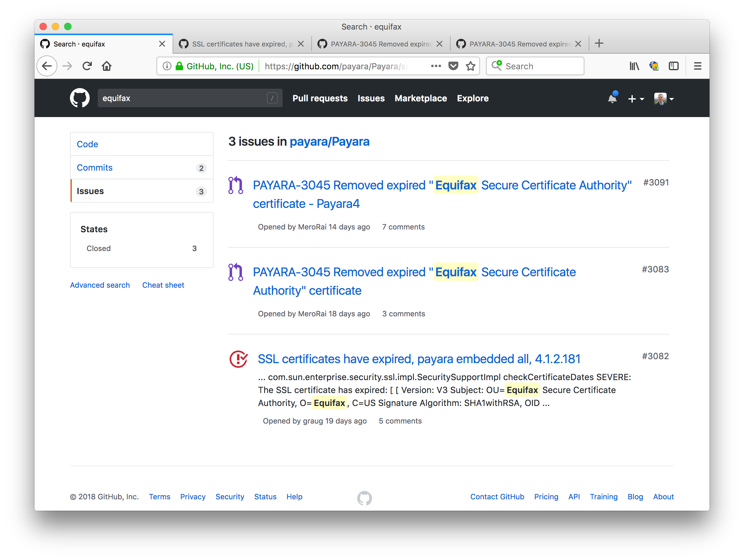Go to the browser home page
Viewport: 744px width, 560px height.
pos(107,66)
